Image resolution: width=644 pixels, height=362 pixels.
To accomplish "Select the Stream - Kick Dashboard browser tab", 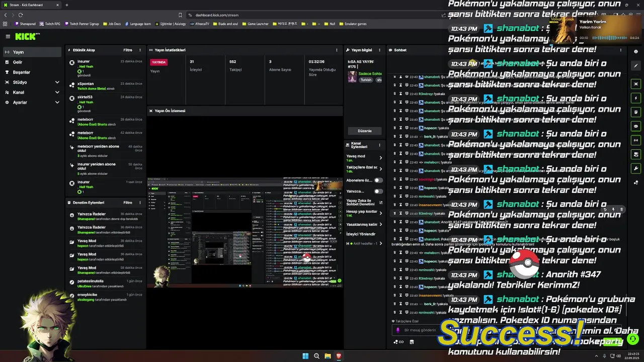I will click(x=31, y=5).
